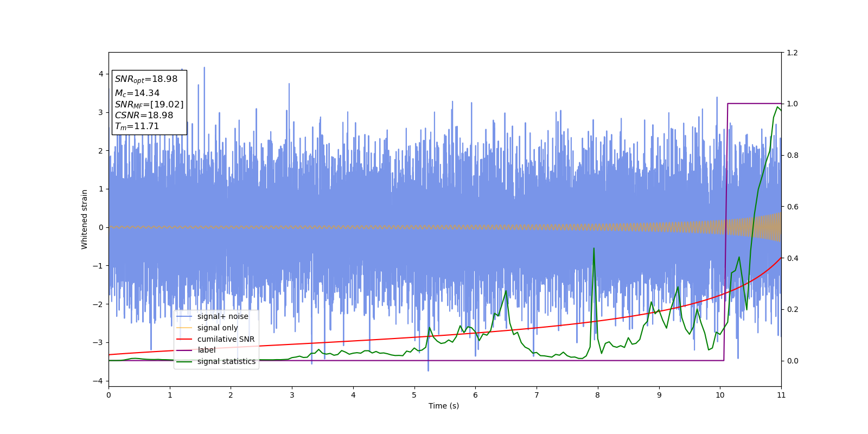Click left axis tick label −1
Screen dimensions: 868x434
coord(99,266)
